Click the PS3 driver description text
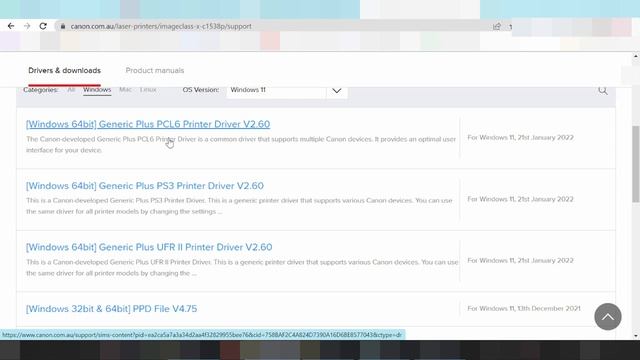640x360 pixels. coord(239,206)
